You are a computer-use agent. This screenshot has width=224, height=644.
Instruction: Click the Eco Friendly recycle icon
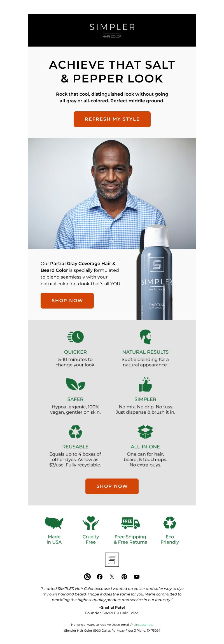click(170, 523)
